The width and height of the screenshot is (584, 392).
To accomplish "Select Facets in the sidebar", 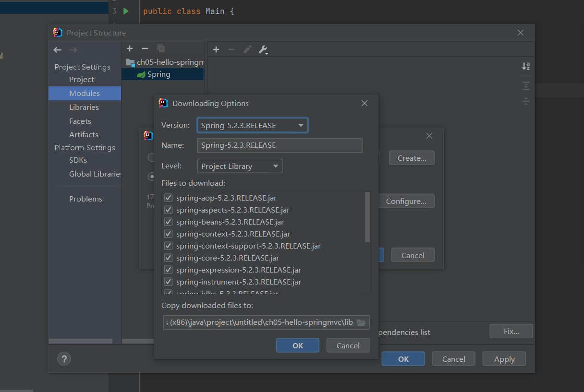I will tap(80, 121).
